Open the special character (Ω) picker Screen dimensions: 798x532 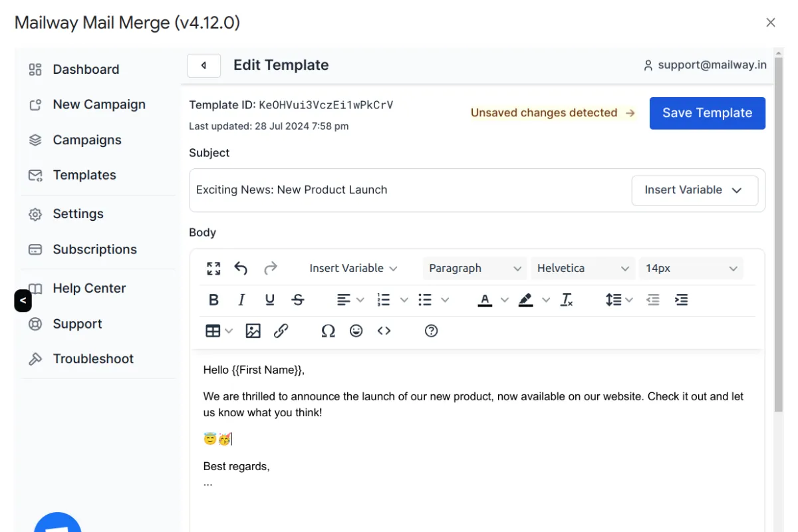pyautogui.click(x=328, y=331)
